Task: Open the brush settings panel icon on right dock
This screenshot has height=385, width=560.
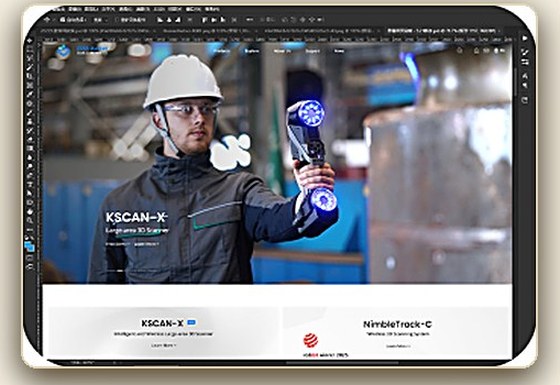Action: click(525, 52)
